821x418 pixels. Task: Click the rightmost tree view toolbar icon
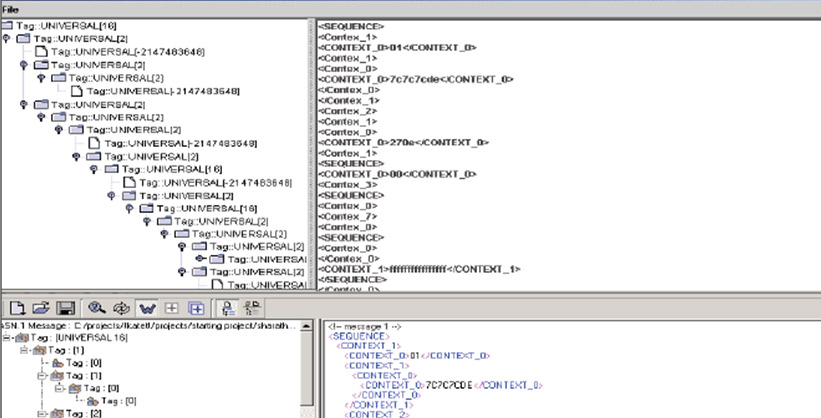point(252,309)
